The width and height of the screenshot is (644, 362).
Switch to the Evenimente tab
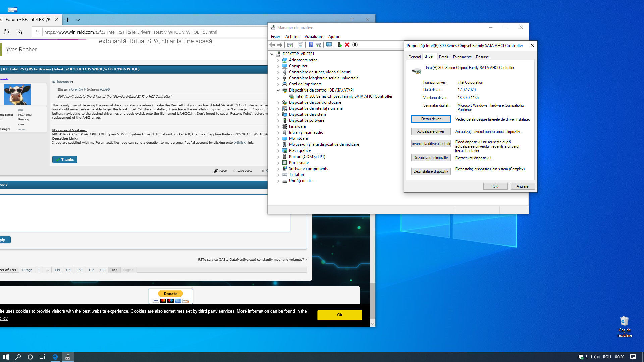coord(462,57)
